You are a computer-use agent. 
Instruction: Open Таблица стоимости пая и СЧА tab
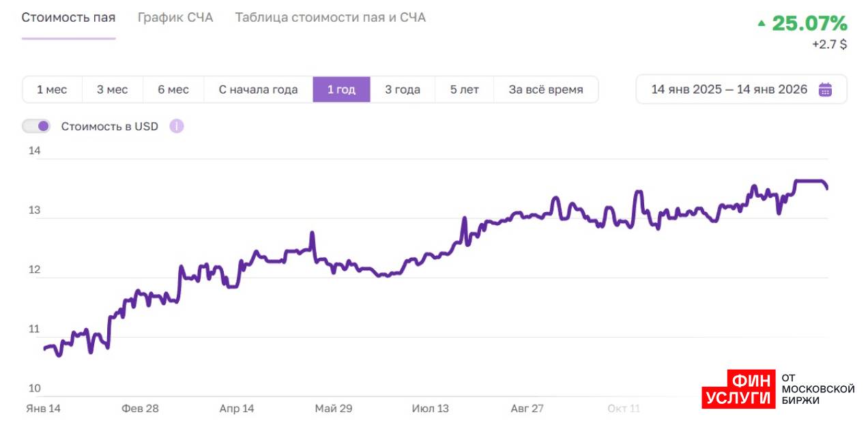(x=330, y=18)
